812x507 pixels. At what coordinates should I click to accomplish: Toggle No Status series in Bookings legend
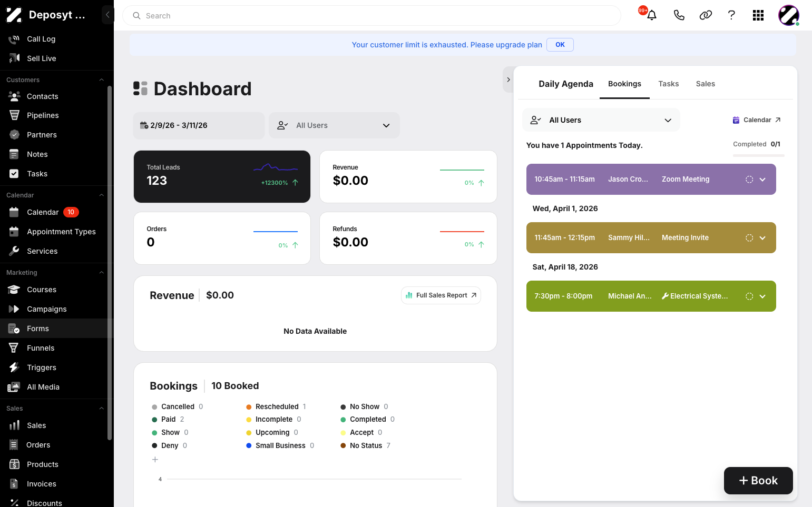(365, 445)
